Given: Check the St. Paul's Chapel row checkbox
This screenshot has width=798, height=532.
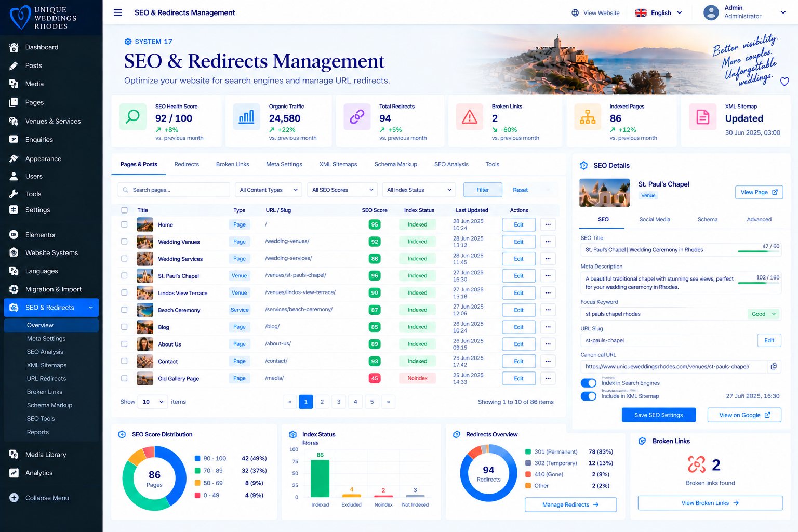Looking at the screenshot, I should (124, 275).
